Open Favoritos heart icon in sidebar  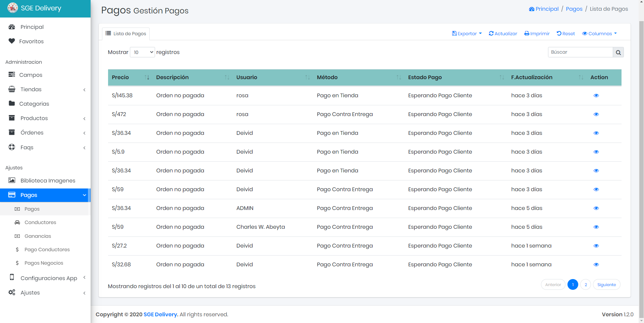tap(12, 41)
